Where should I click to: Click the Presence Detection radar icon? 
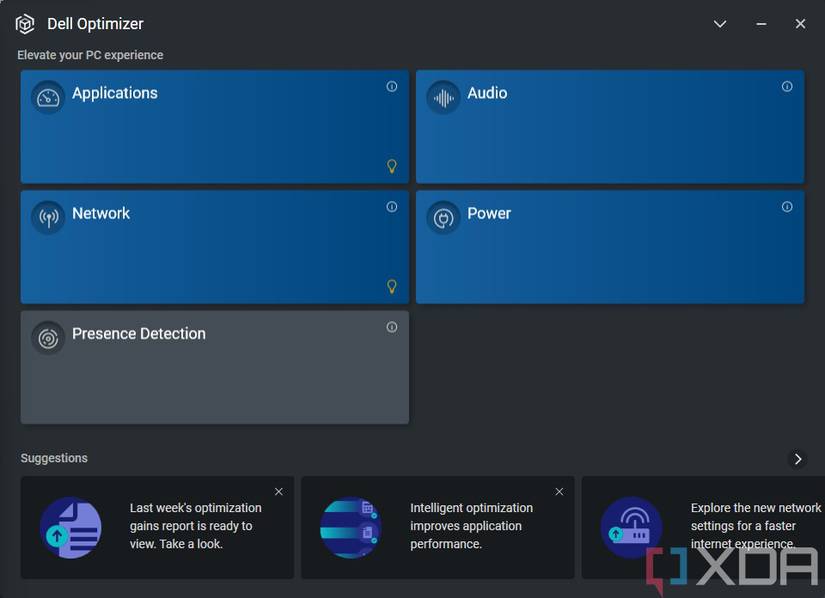(x=48, y=338)
